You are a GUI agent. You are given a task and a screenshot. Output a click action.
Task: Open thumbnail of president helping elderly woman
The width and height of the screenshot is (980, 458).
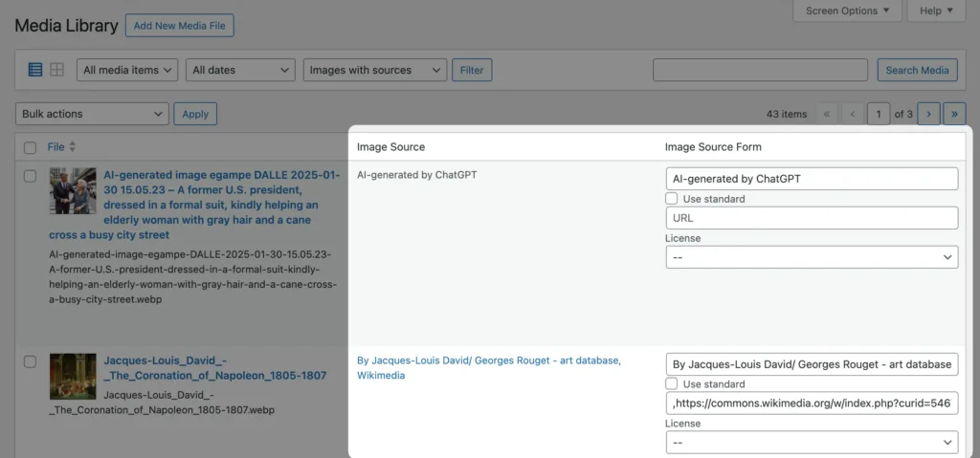click(x=73, y=190)
